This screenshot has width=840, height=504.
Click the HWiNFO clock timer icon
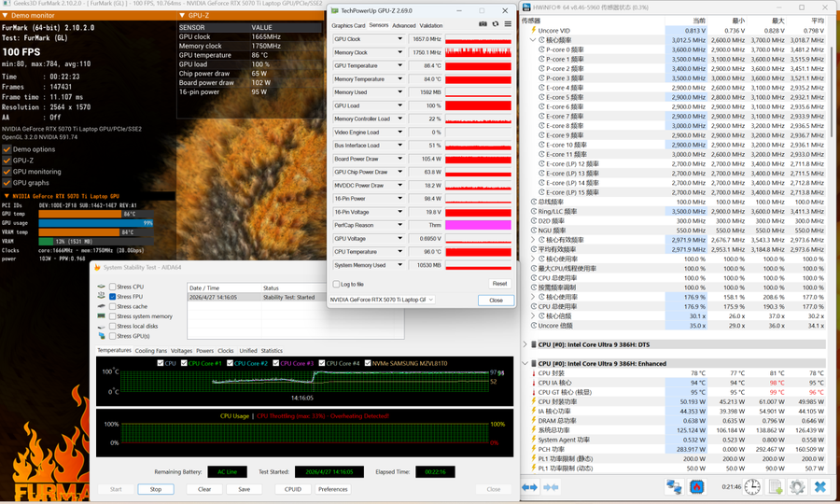pyautogui.click(x=752, y=487)
